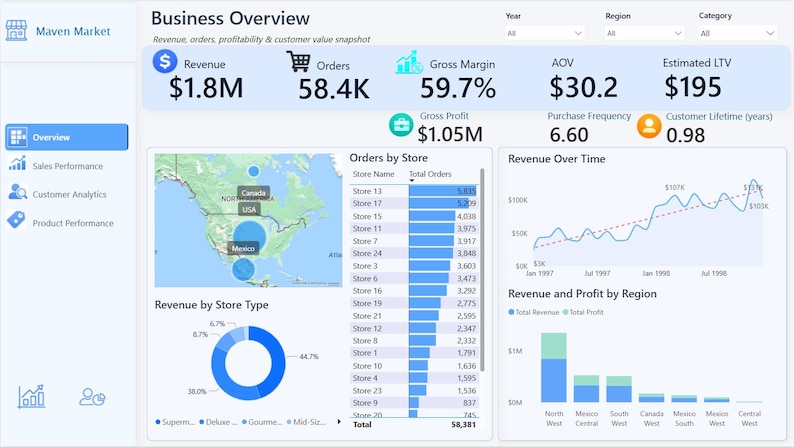Click the Orders by Store scrollbar

click(482, 270)
